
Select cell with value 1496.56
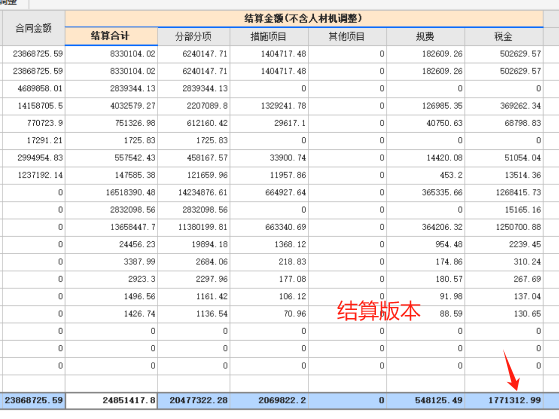111,296
